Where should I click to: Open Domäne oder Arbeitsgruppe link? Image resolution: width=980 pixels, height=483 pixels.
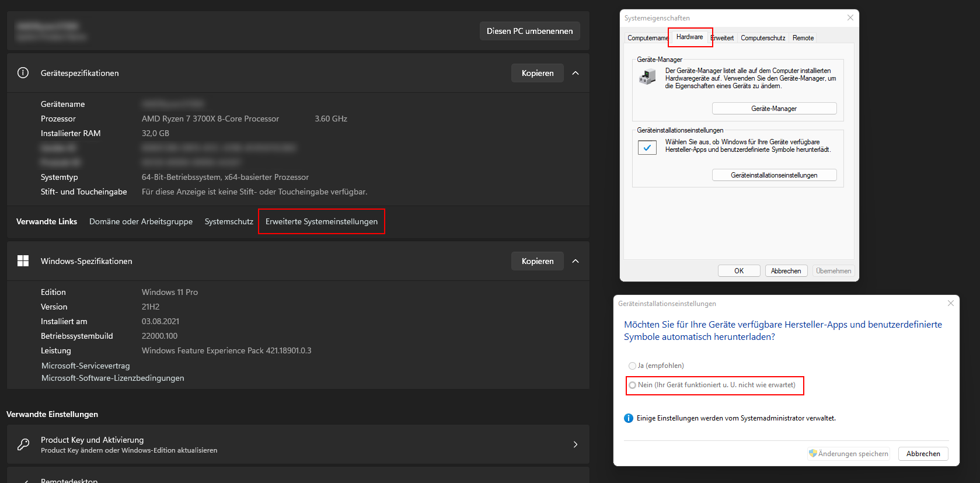tap(141, 221)
